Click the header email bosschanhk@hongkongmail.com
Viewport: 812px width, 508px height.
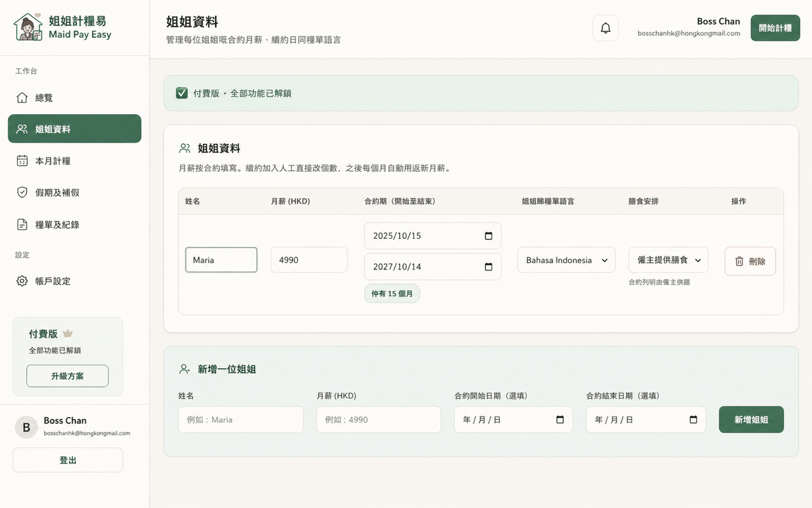click(x=688, y=34)
